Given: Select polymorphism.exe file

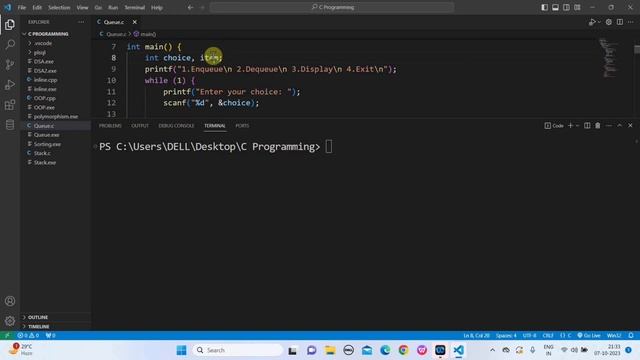Looking at the screenshot, I should (56, 116).
